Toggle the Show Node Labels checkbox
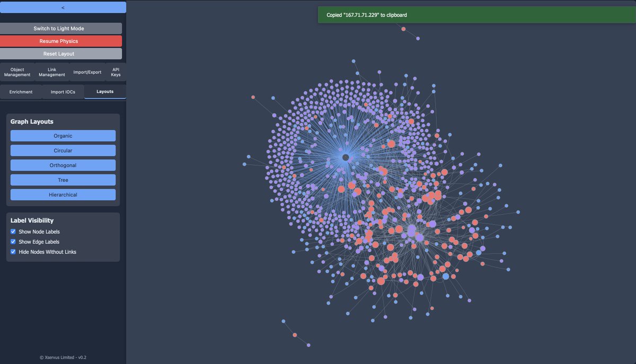Viewport: 636px width, 364px height. coord(13,232)
